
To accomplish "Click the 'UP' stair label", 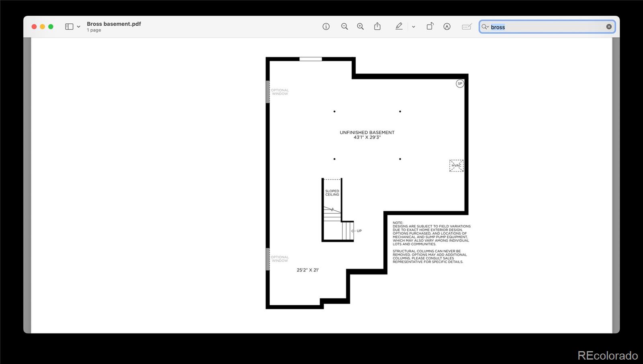I will [x=359, y=231].
